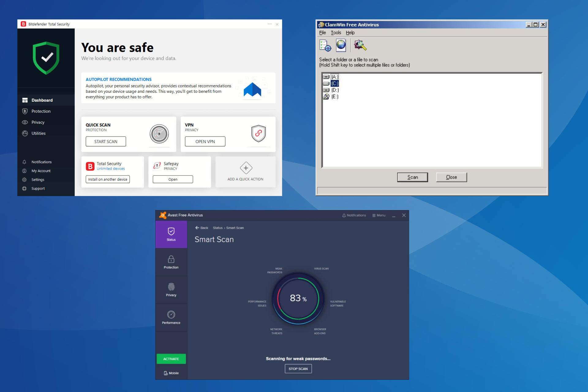The height and width of the screenshot is (392, 588).
Task: Click ClamWin update virus database globe icon
Action: (x=341, y=45)
